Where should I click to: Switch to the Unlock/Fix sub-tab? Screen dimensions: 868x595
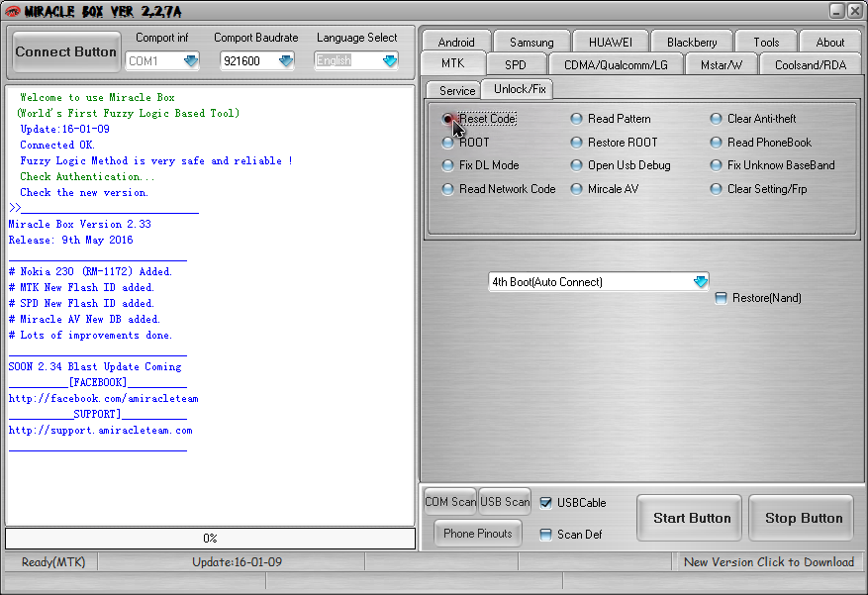click(520, 88)
